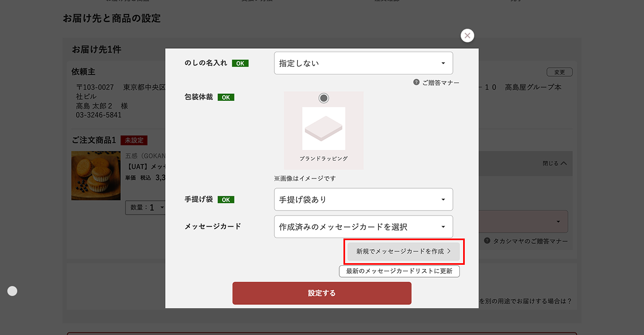Click the white circle floating button
The width and height of the screenshot is (644, 335).
click(12, 291)
